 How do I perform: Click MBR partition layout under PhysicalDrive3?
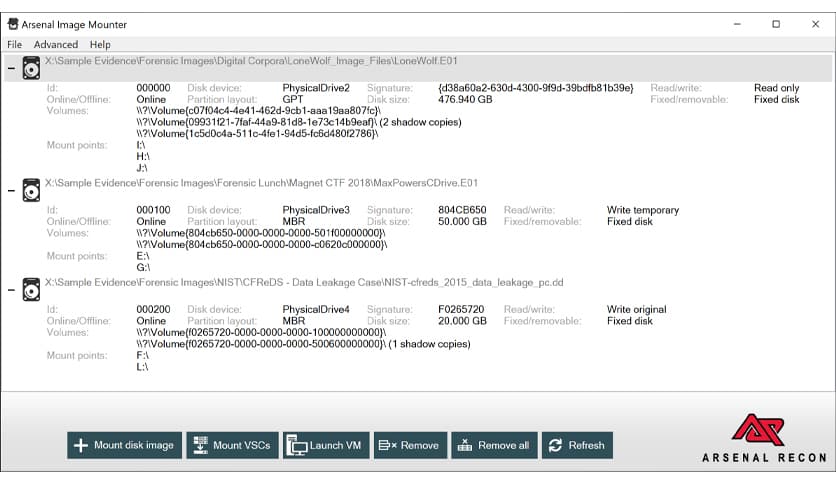(x=294, y=221)
